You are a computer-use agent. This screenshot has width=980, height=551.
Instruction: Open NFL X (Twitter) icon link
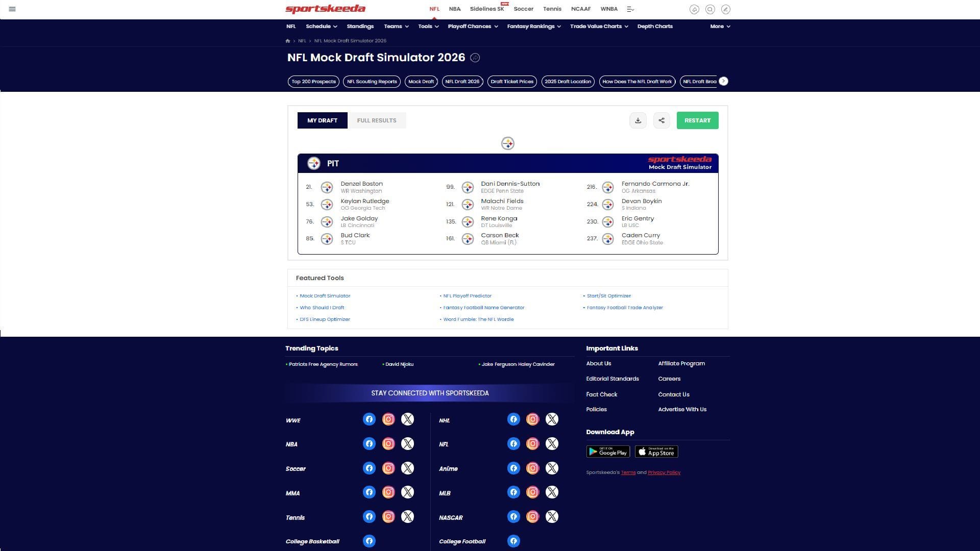click(x=552, y=444)
